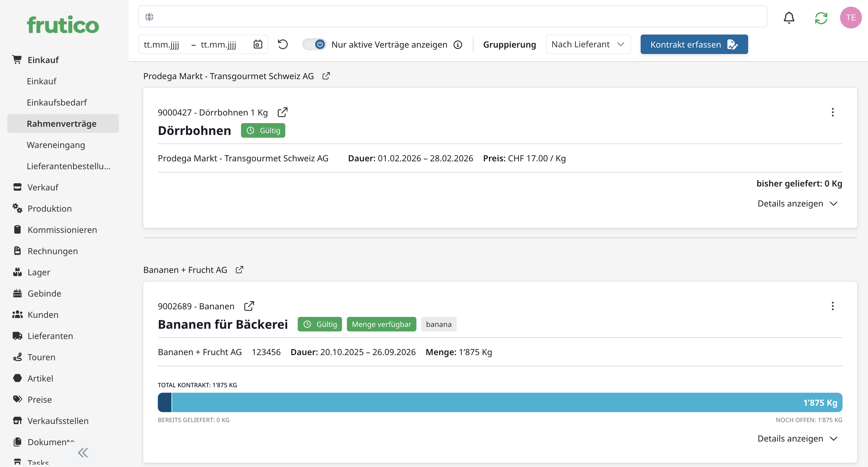This screenshot has height=467, width=868.
Task: Expand 'Details anzeigen' for Bananen contract
Action: (797, 438)
